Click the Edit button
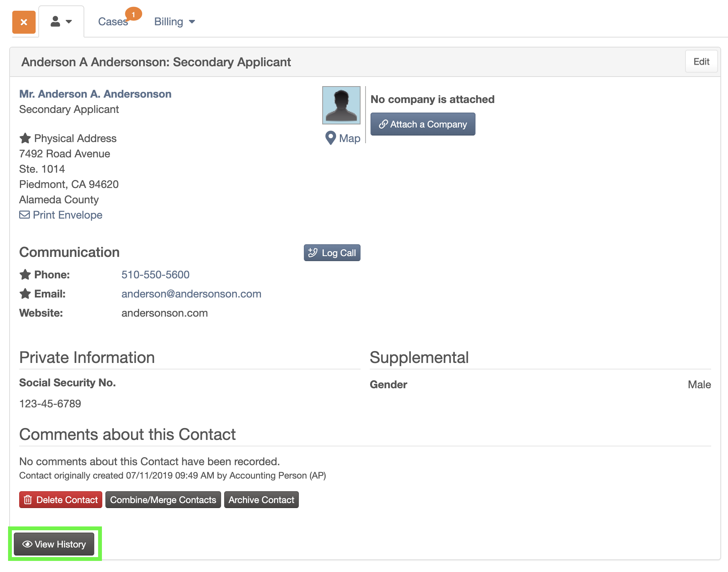This screenshot has width=728, height=572. pos(701,62)
